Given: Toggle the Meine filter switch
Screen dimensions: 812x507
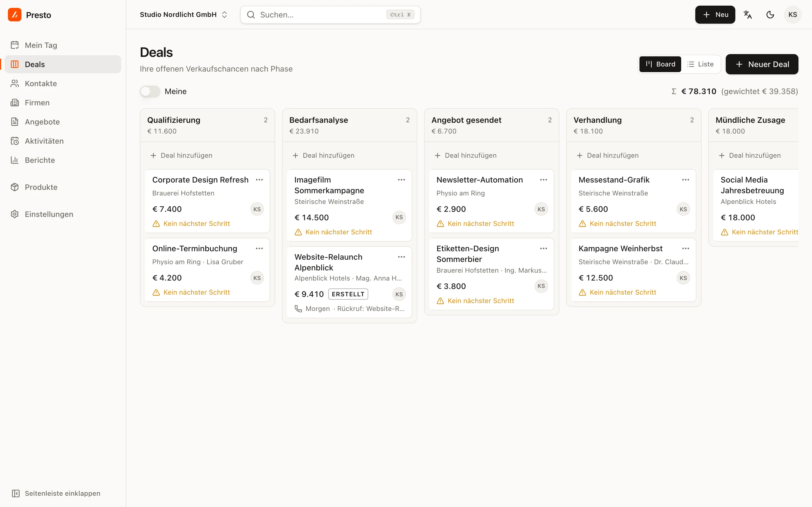Looking at the screenshot, I should [x=150, y=91].
